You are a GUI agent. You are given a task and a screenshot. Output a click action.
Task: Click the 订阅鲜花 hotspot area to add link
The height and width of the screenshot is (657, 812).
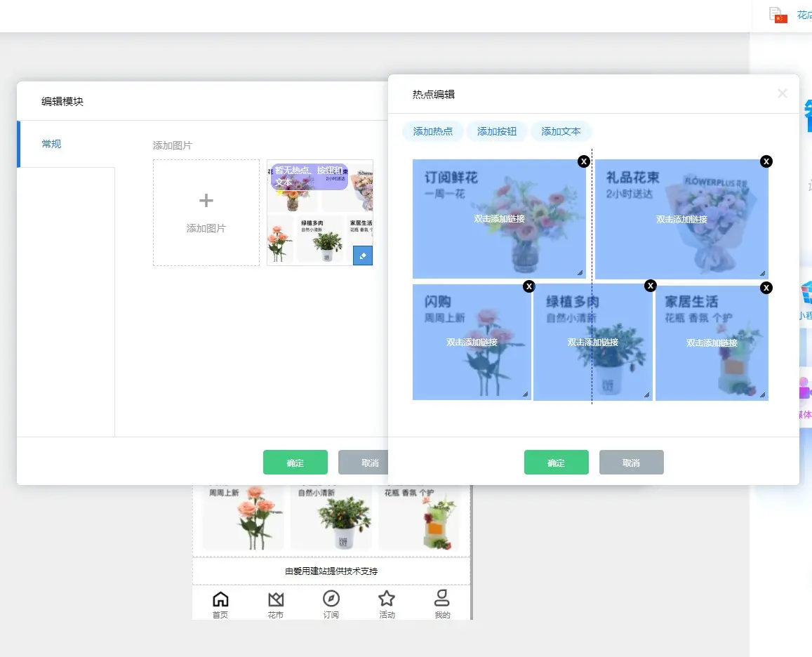point(499,219)
